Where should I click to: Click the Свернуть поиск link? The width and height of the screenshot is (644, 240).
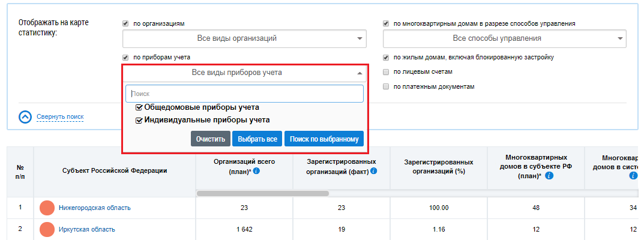[x=60, y=117]
